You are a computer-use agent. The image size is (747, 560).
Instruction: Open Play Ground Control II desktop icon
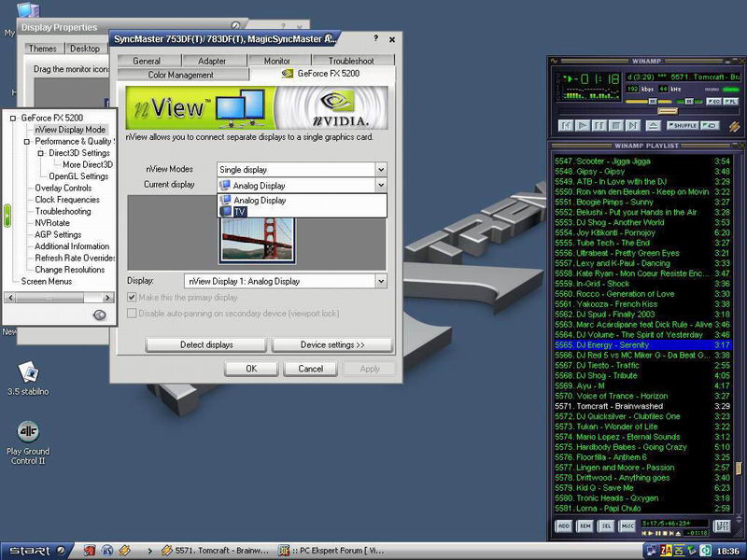28,432
